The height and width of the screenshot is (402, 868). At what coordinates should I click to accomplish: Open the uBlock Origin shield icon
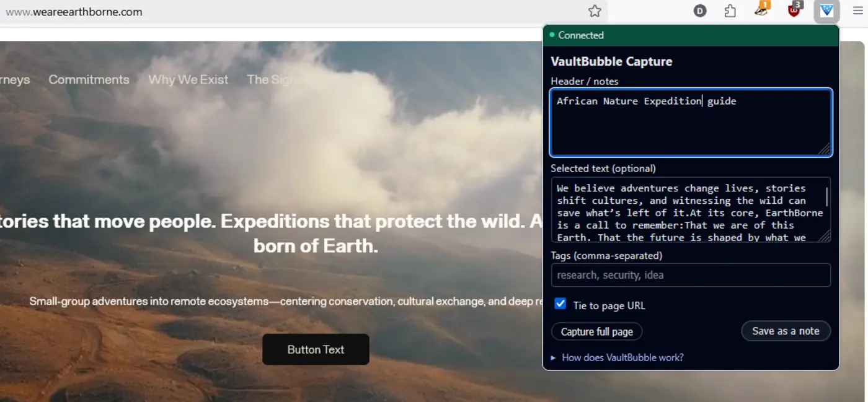[x=794, y=11]
